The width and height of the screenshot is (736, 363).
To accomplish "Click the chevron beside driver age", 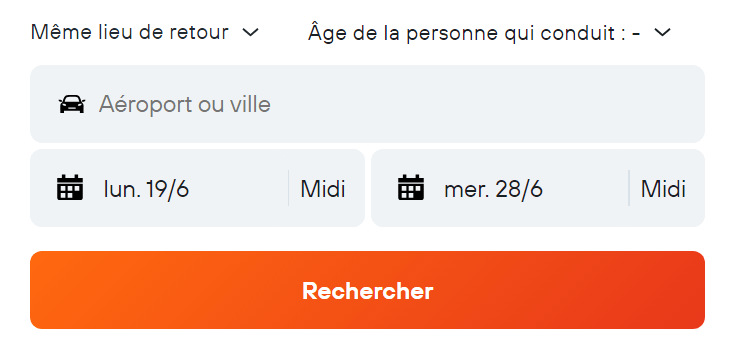I will click(663, 32).
